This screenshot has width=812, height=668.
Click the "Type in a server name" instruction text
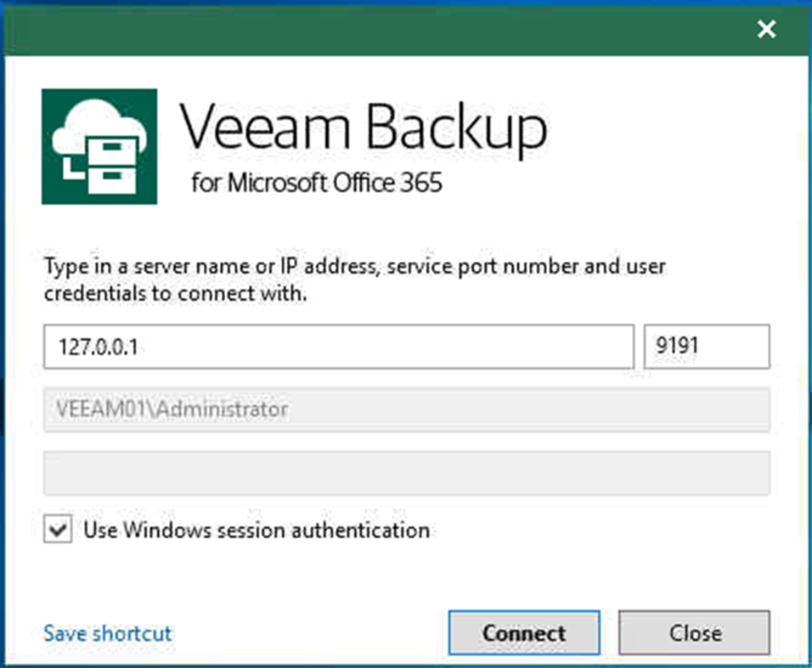[355, 280]
